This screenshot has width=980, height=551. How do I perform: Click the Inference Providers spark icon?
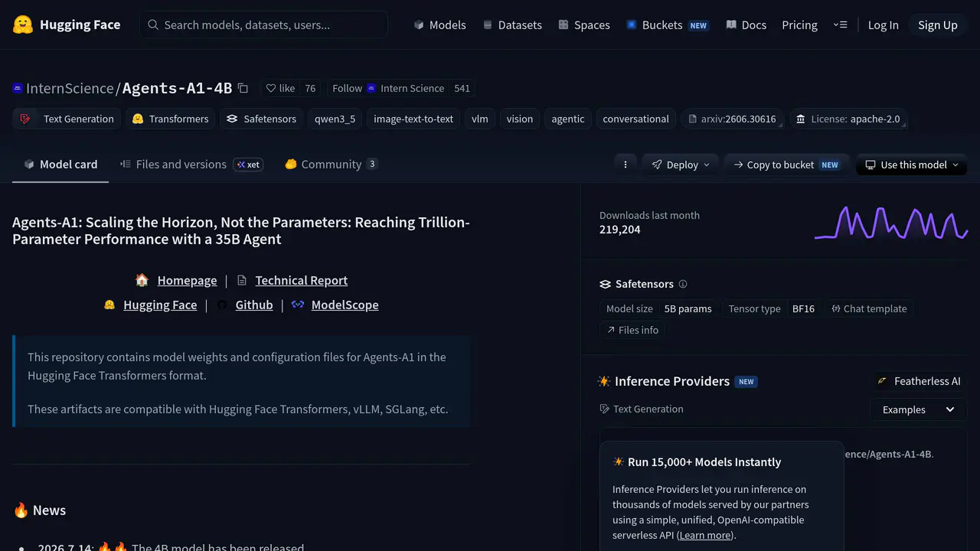(x=604, y=381)
